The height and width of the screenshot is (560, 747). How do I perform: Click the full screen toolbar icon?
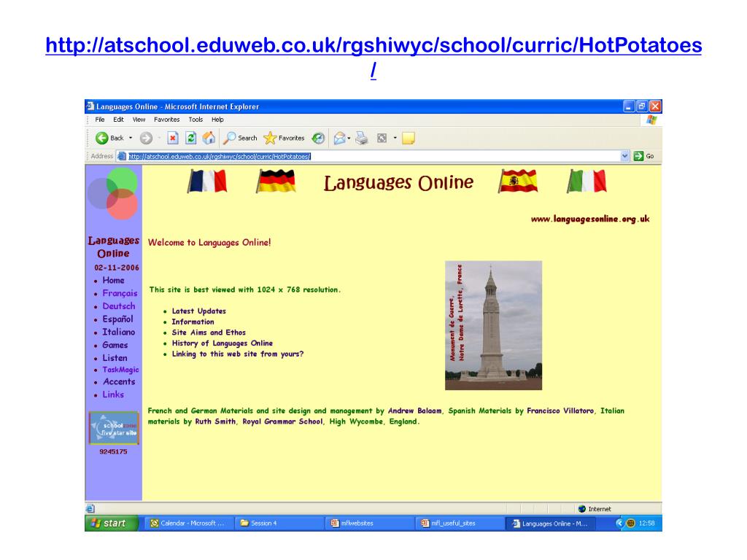click(x=382, y=138)
